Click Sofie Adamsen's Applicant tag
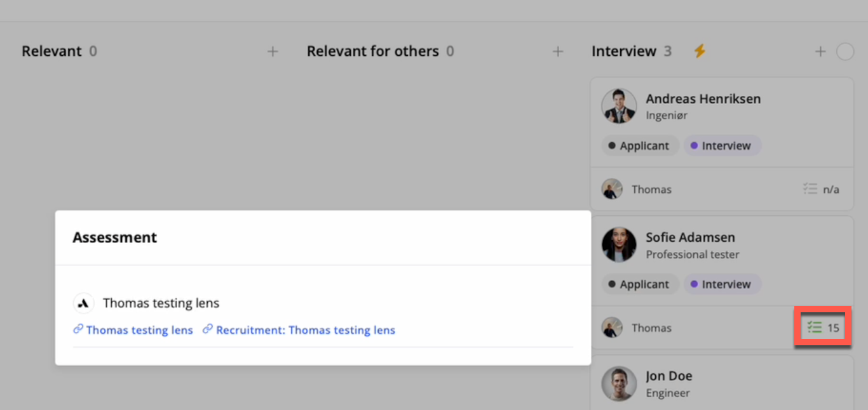The image size is (868, 410). point(640,284)
